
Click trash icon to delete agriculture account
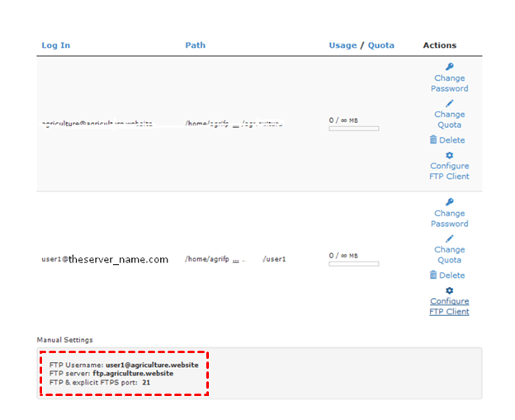coord(433,139)
